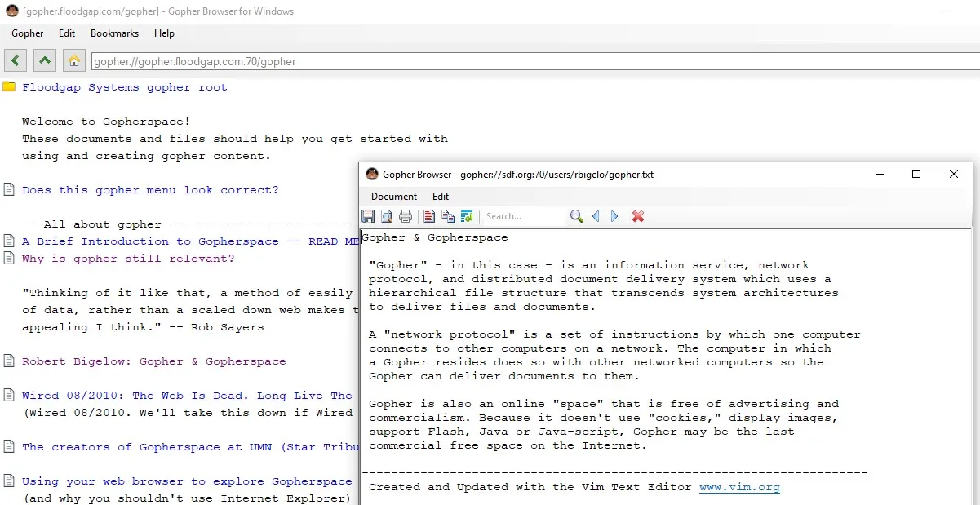Save the gopher.txt document

coord(367,215)
